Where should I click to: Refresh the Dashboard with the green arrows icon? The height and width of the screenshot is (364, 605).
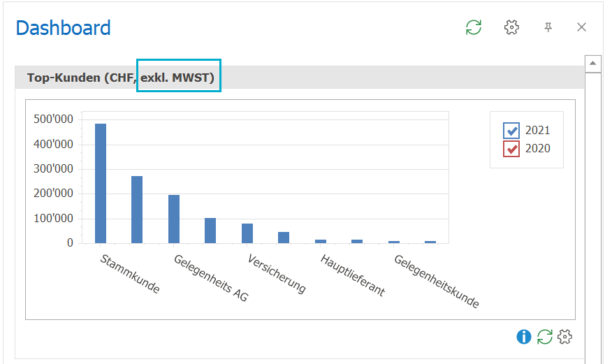[x=474, y=27]
